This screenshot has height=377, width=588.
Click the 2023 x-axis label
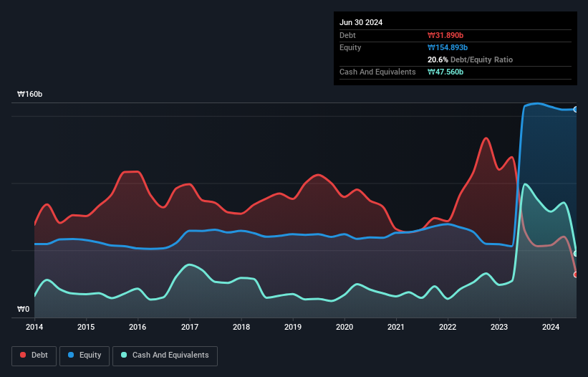click(x=499, y=327)
